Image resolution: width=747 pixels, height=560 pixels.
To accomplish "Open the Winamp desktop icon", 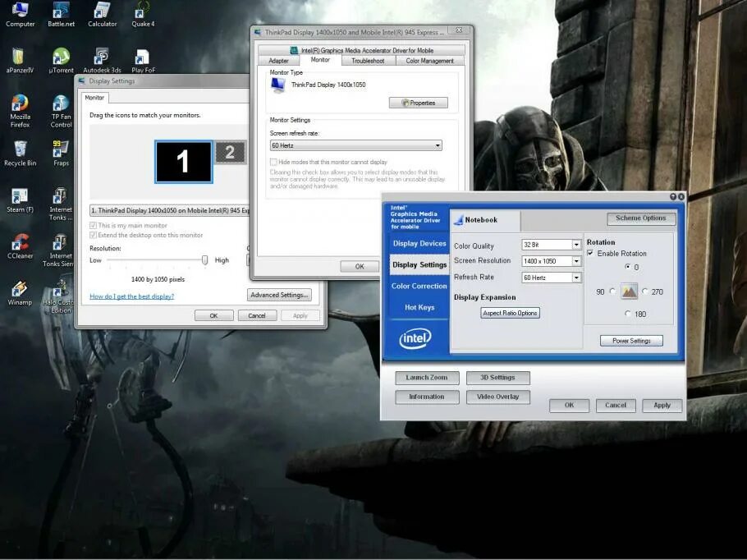I will tap(20, 292).
